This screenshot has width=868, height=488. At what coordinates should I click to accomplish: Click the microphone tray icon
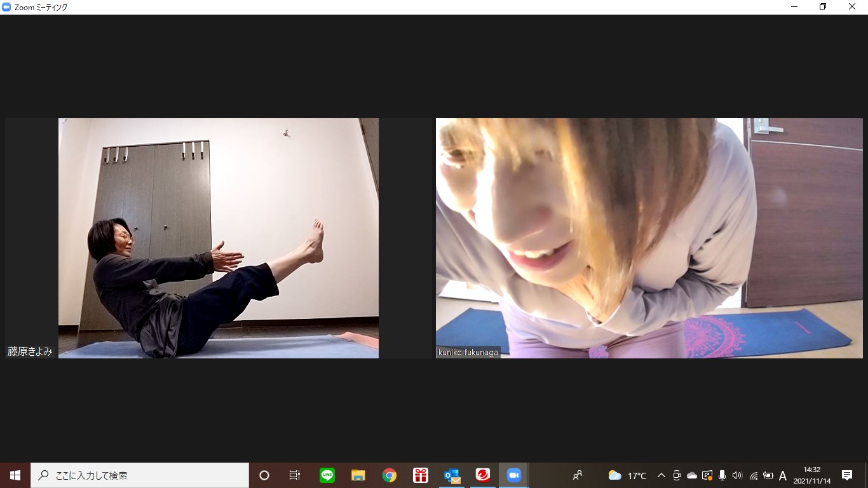click(x=722, y=475)
